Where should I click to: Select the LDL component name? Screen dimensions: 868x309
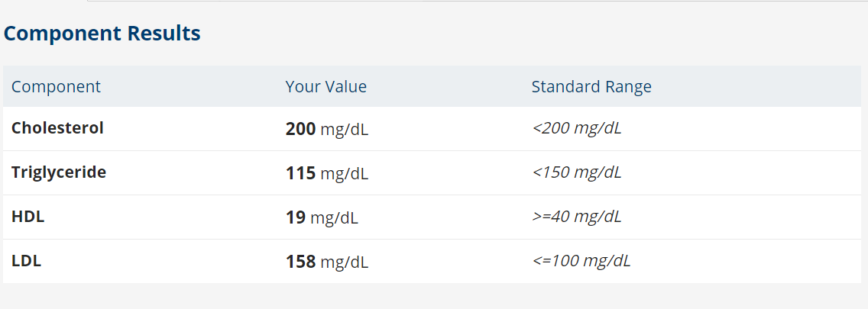point(27,261)
